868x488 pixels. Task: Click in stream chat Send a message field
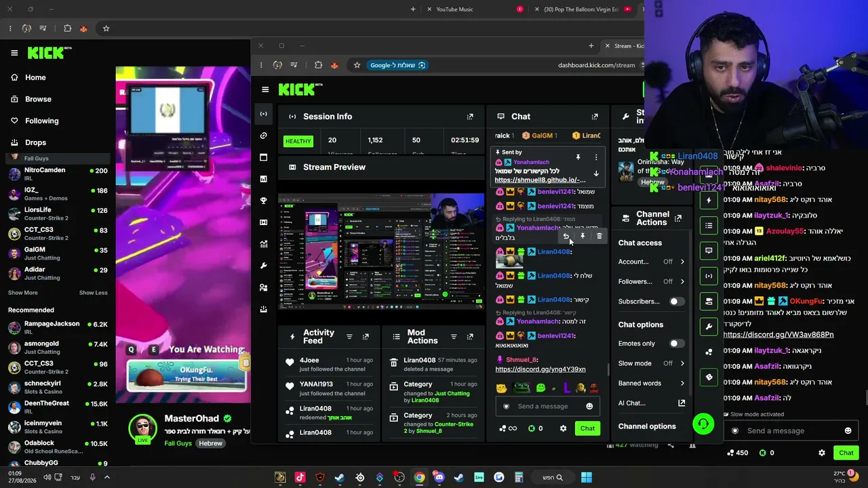791,431
